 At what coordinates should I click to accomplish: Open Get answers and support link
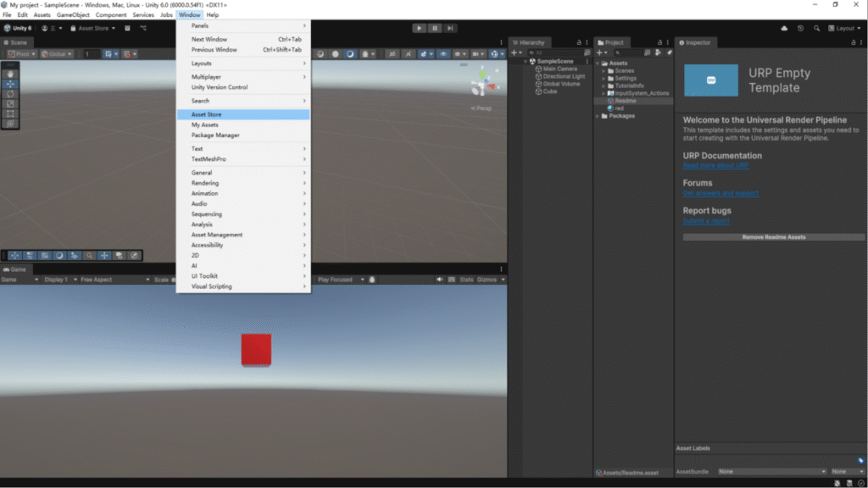click(721, 193)
